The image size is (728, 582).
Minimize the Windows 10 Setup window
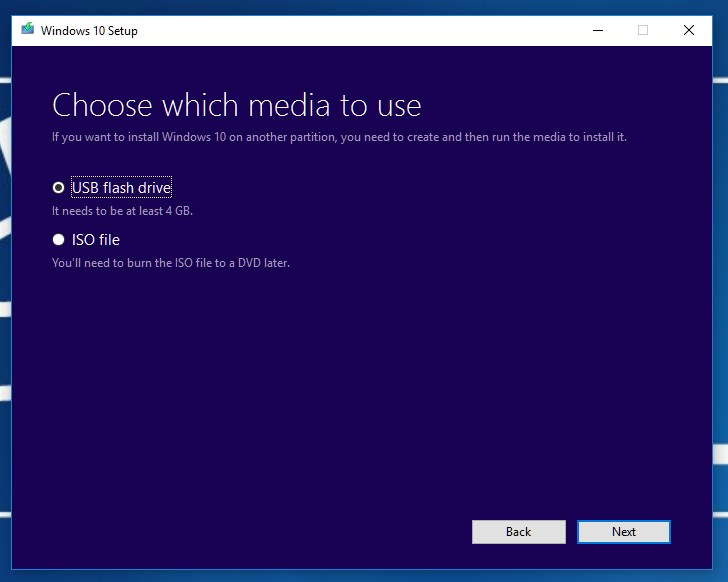click(x=598, y=30)
